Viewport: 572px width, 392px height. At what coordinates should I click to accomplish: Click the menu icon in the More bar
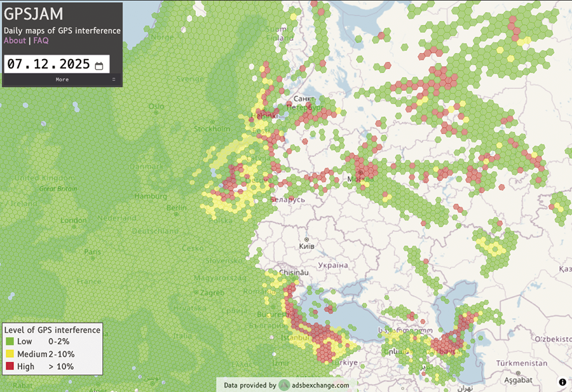point(114,79)
